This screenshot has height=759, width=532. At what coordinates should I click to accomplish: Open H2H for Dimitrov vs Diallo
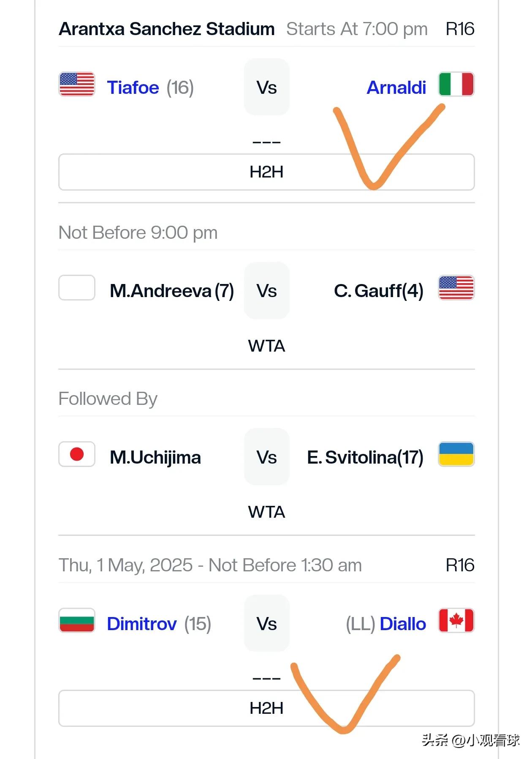[266, 708]
